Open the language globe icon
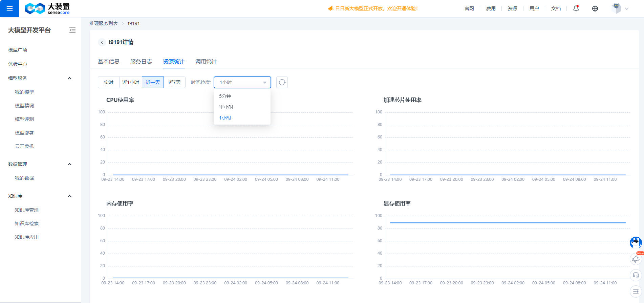Screen dimensions: 644x303 [595, 8]
